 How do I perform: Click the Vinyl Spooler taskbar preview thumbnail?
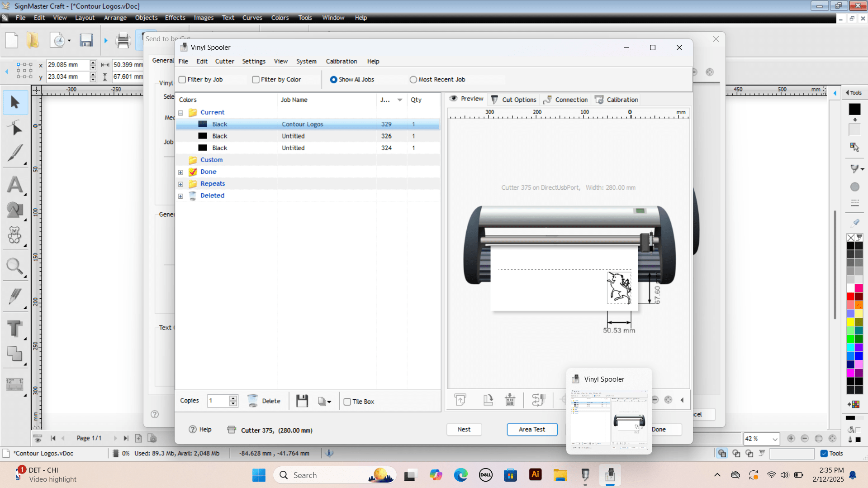click(x=609, y=419)
